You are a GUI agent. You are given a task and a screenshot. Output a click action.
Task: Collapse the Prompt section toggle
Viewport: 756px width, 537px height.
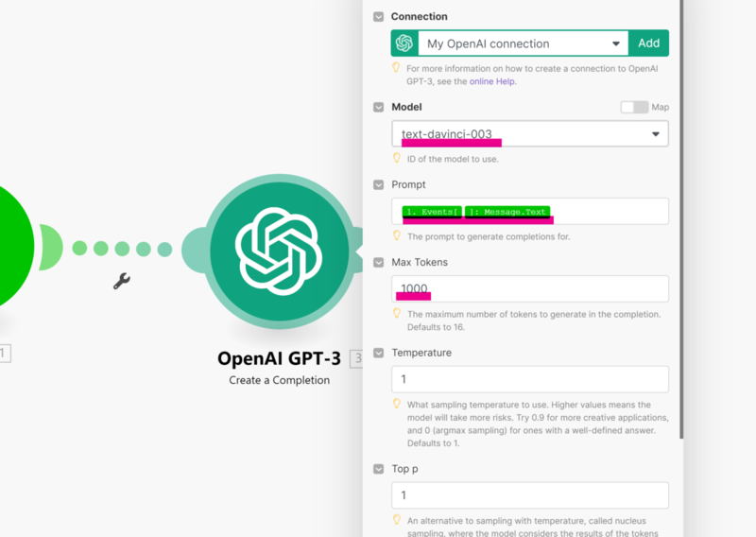[379, 184]
